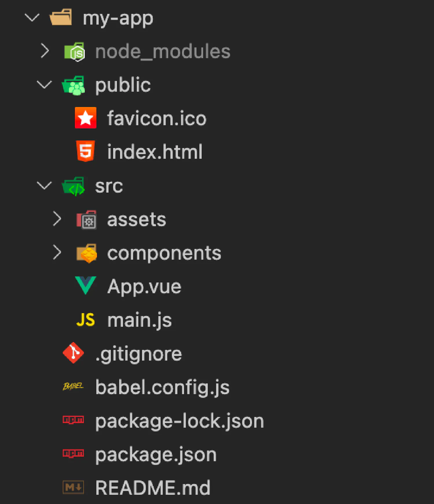The height and width of the screenshot is (504, 434).
Task: Open the README.md file
Action: (x=153, y=488)
